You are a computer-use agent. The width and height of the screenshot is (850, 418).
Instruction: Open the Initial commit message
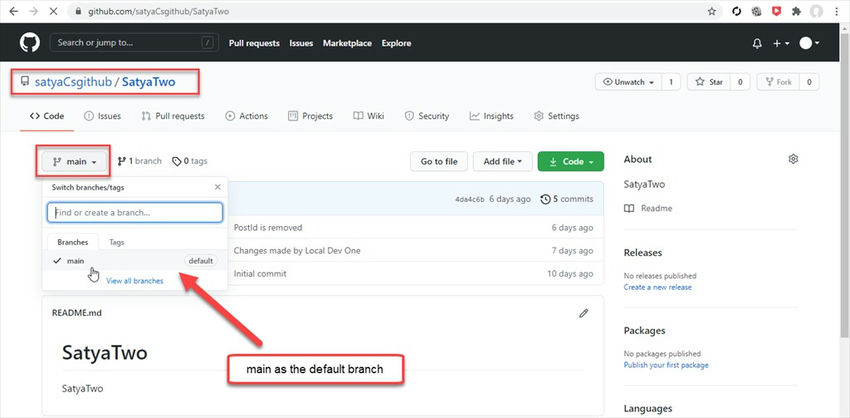[260, 274]
